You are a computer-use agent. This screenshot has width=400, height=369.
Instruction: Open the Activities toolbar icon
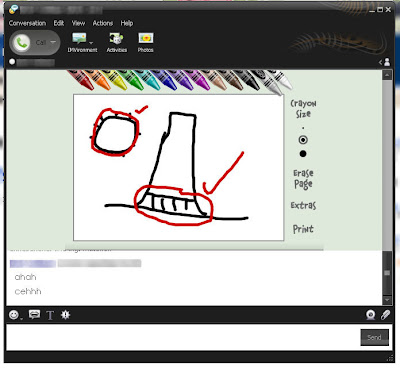pos(116,42)
